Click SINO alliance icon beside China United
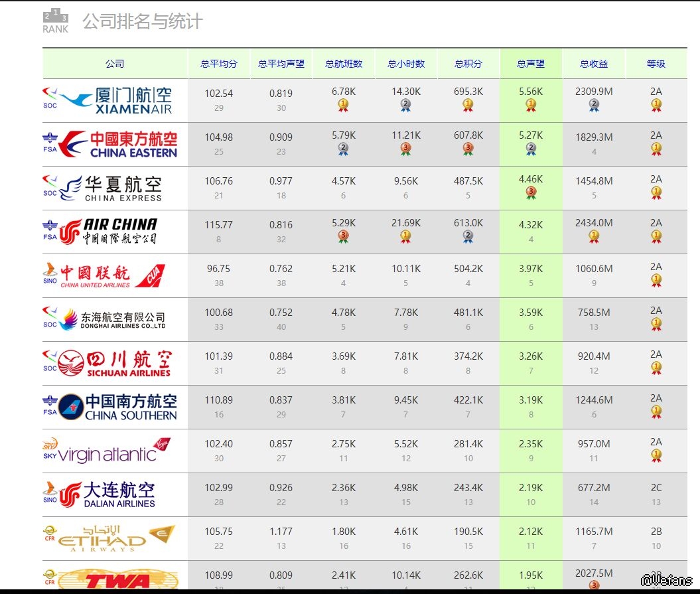The width and height of the screenshot is (700, 594). tap(50, 273)
